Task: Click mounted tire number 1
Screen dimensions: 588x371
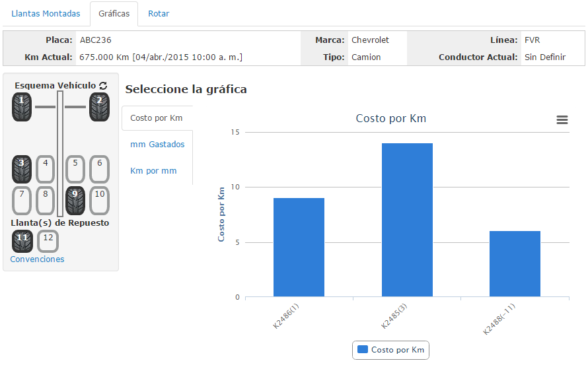Action: 22,107
